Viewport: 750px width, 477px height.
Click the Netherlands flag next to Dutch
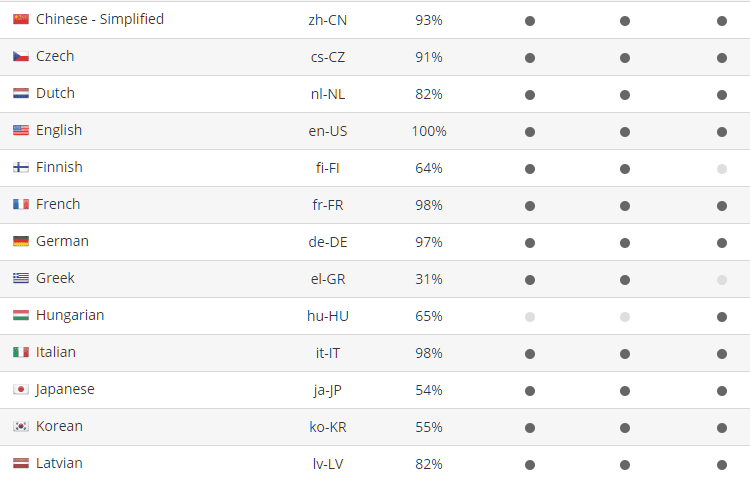point(21,93)
